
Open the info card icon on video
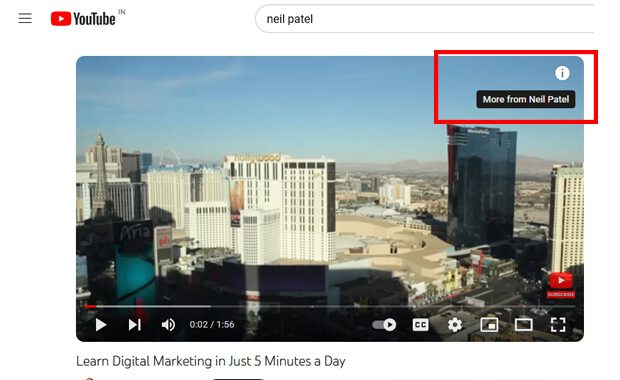pyautogui.click(x=562, y=73)
